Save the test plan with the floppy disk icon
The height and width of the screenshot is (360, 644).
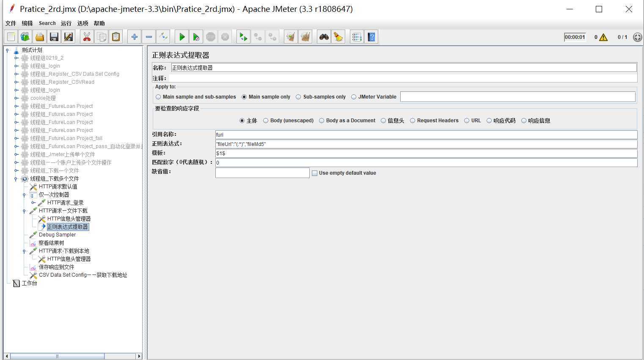click(x=54, y=37)
